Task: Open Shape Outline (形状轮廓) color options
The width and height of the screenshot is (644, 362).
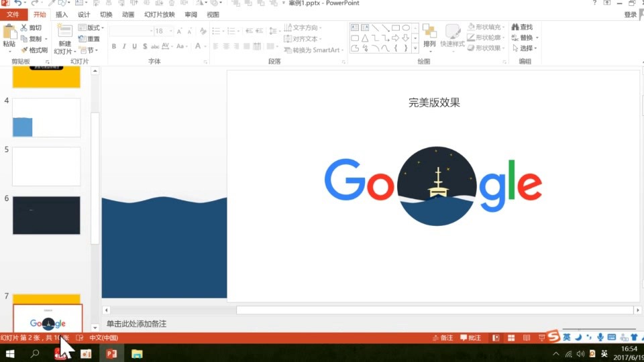Action: (x=486, y=38)
